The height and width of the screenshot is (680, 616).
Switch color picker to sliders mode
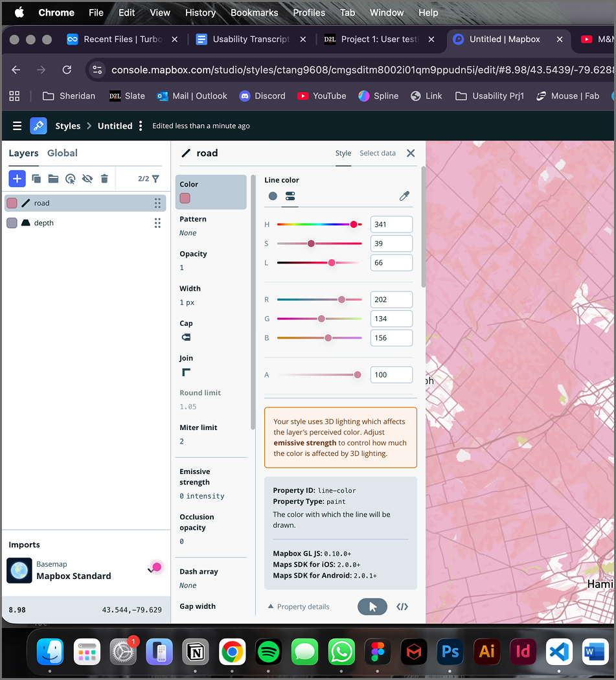pyautogui.click(x=290, y=196)
